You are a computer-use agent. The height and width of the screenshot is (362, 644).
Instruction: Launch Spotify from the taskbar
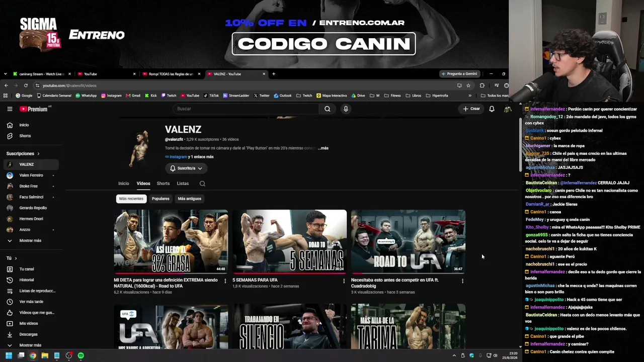point(81,355)
